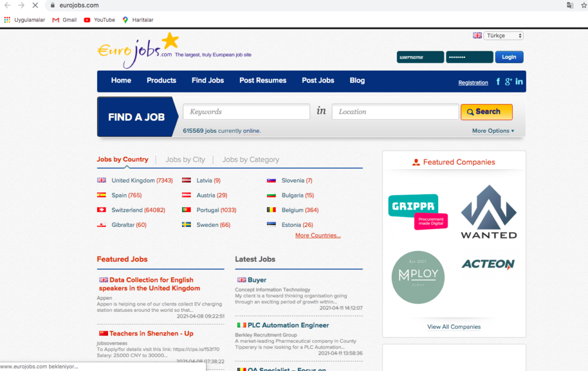Open the Google Plus social icon

508,82
